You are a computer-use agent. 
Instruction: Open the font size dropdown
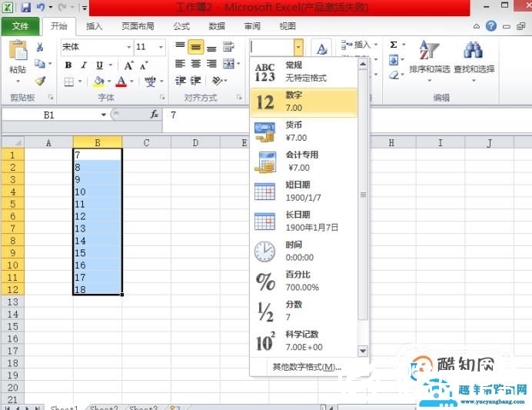coord(161,47)
